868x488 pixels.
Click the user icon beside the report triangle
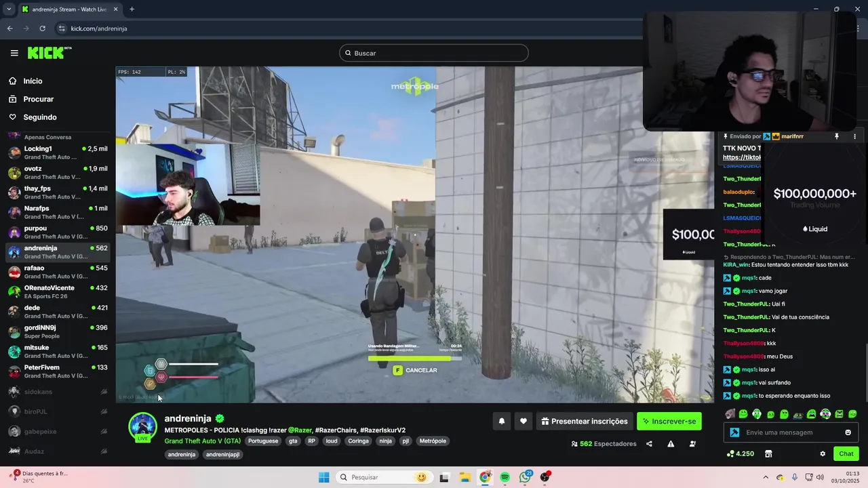[x=692, y=444]
